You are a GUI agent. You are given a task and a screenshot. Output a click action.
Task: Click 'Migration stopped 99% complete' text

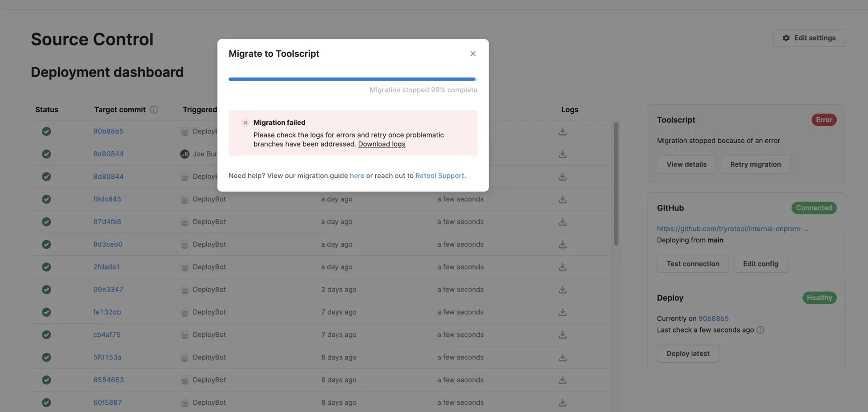pos(423,90)
